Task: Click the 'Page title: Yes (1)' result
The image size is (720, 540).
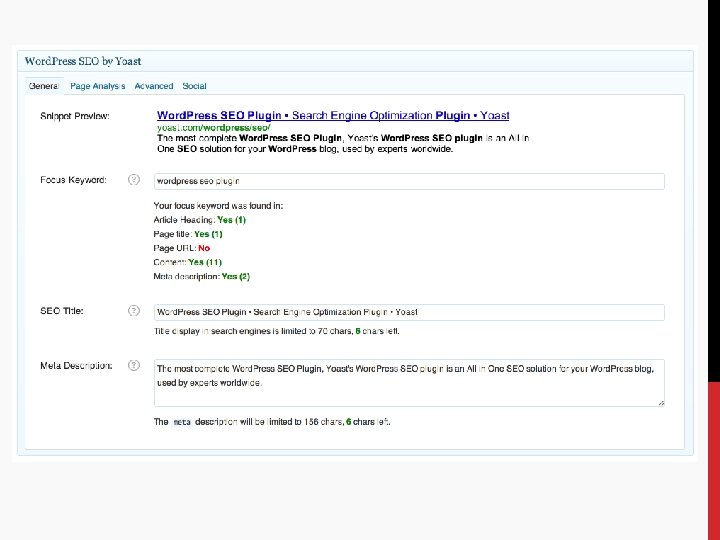Action: (188, 234)
